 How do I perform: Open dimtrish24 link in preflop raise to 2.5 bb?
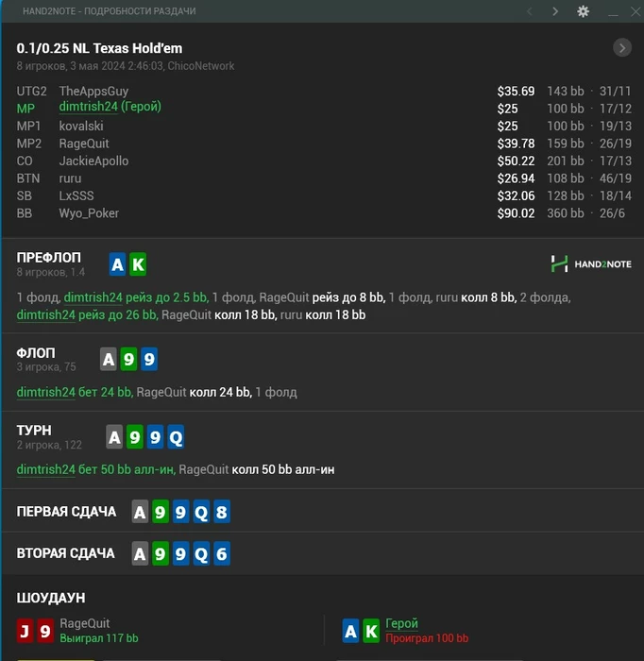(93, 297)
